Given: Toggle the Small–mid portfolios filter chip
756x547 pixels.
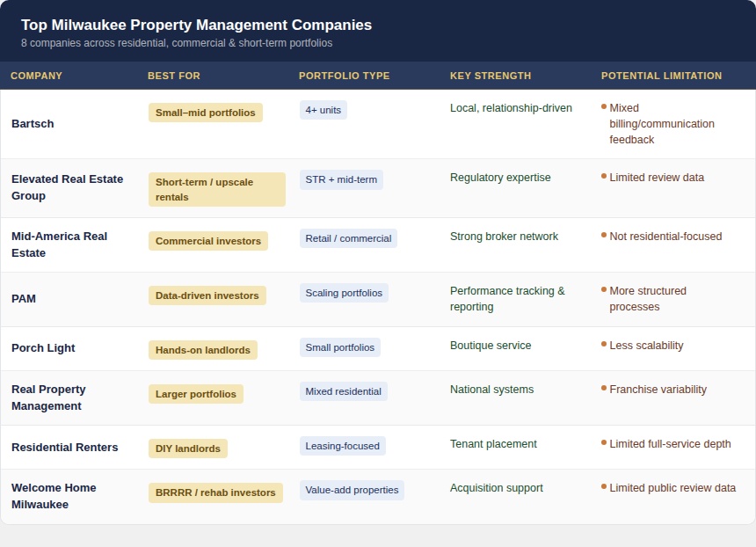Looking at the screenshot, I should click(x=206, y=113).
